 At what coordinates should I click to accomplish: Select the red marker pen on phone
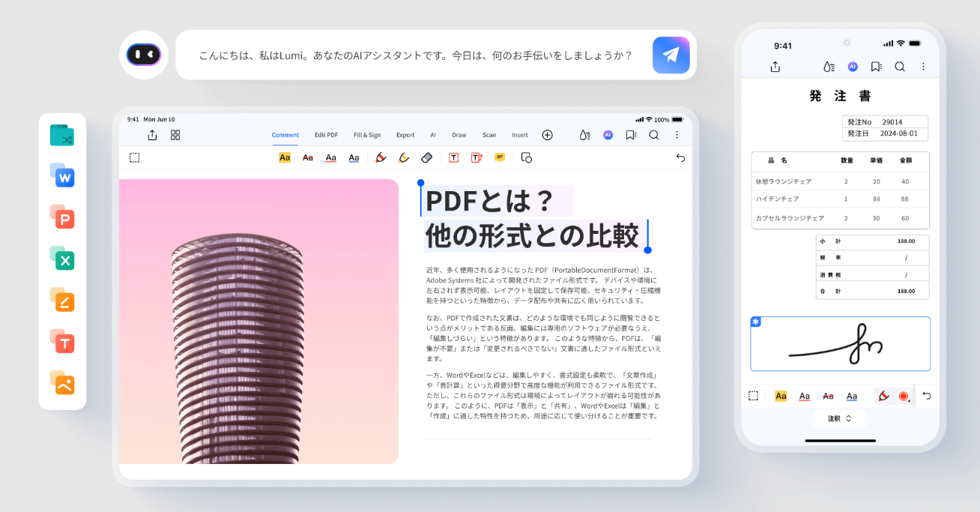tap(883, 396)
